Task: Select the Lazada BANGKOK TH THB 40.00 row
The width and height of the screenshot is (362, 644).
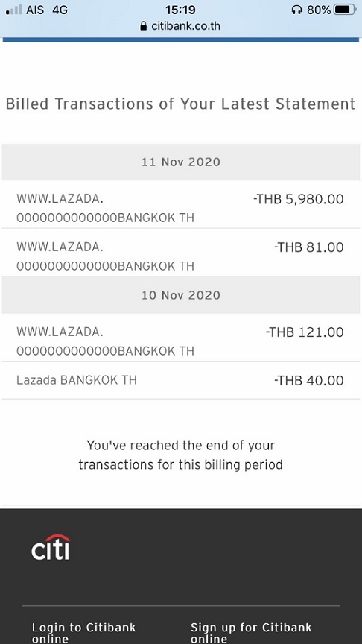Action: pyautogui.click(x=181, y=380)
